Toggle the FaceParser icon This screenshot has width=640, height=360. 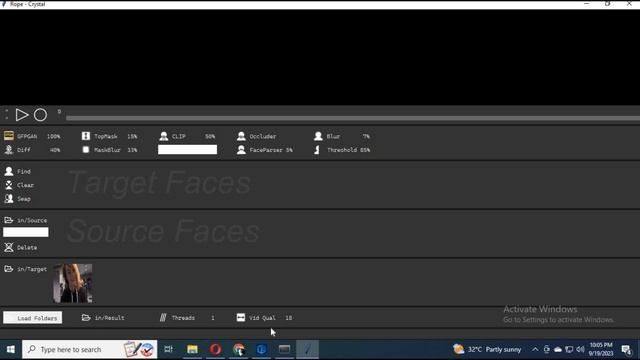pos(241,150)
